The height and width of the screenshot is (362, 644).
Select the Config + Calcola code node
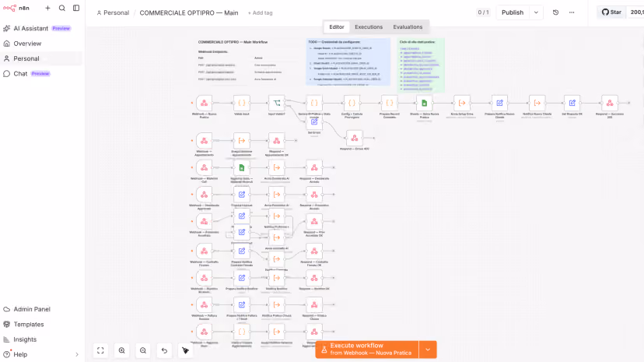(x=352, y=103)
